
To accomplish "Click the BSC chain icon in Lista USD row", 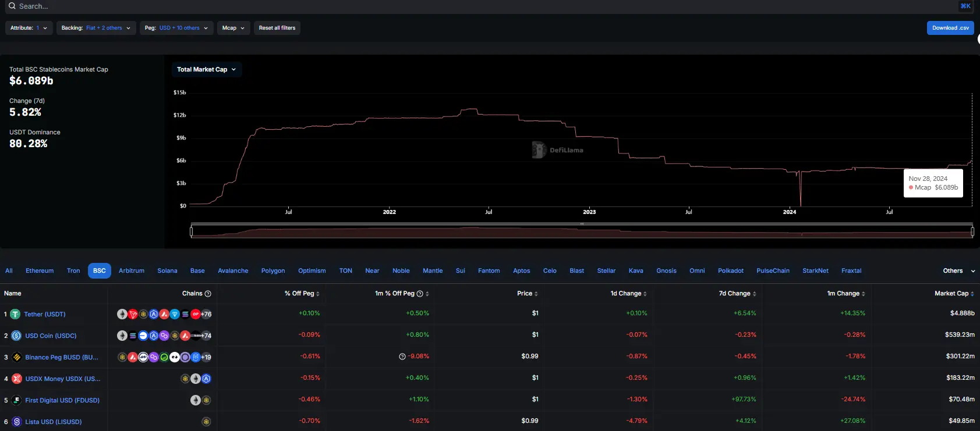I will point(206,422).
